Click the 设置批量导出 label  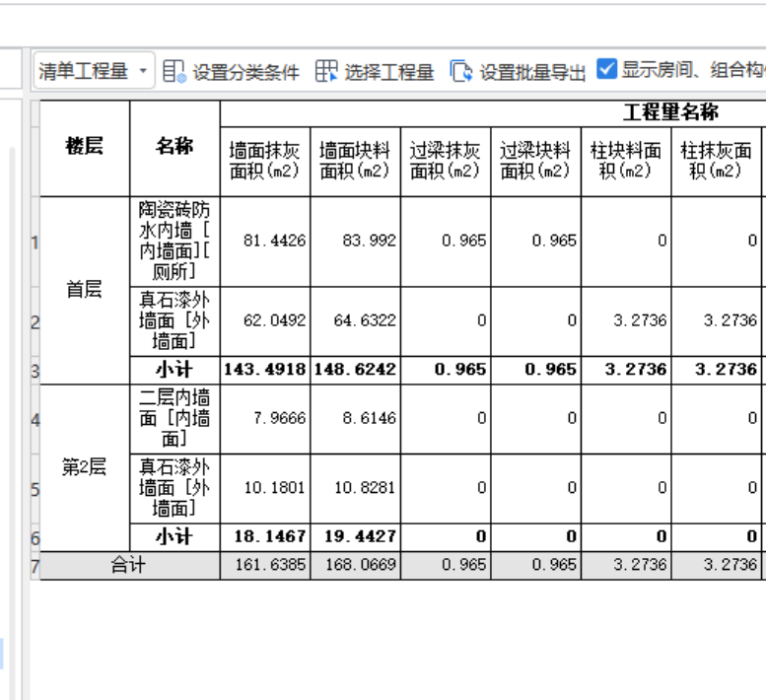(x=532, y=72)
